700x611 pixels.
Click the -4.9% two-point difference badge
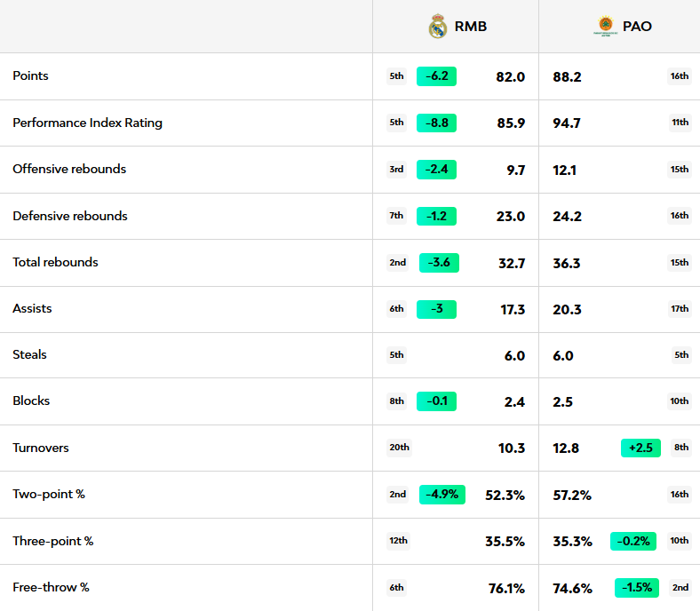[x=441, y=495]
